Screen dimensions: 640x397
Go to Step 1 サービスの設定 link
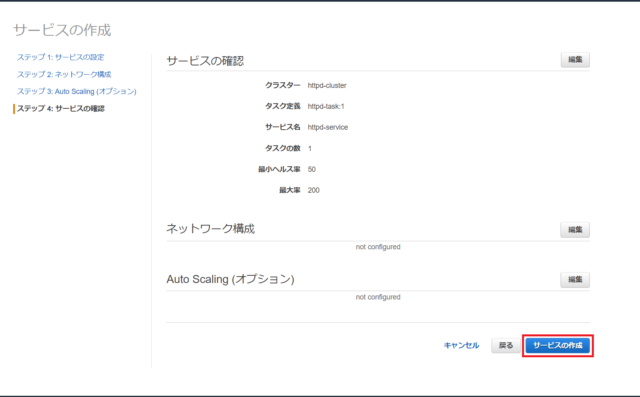click(x=60, y=57)
